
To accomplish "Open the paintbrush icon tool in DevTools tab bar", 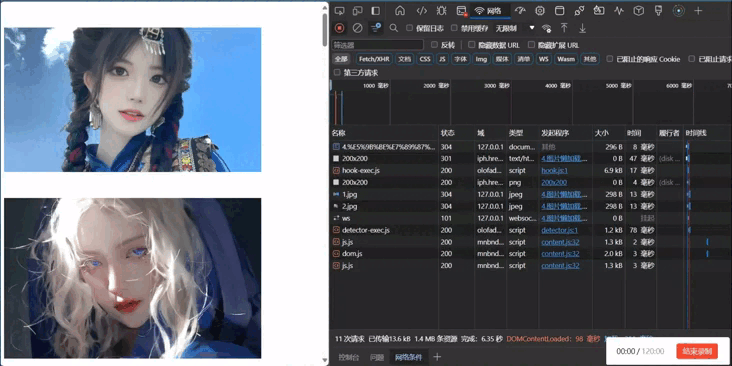I will 658,11.
